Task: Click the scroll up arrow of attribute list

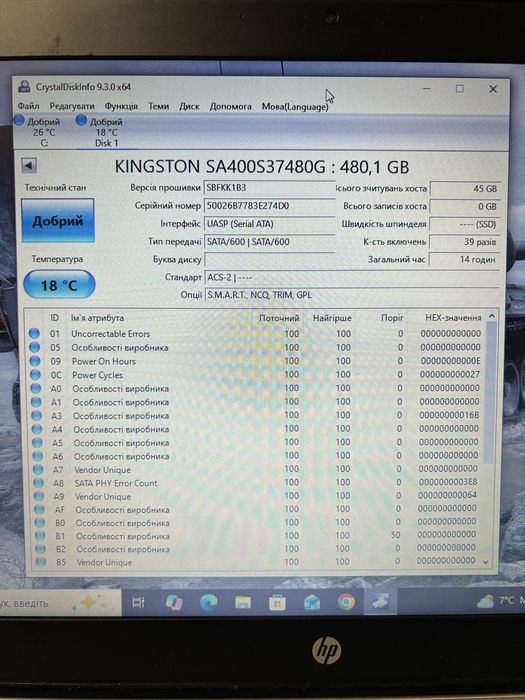Action: tap(492, 316)
